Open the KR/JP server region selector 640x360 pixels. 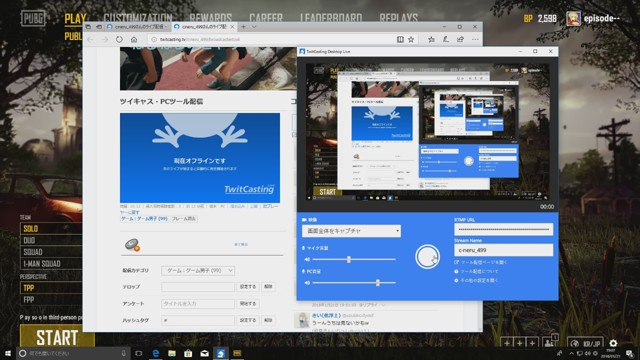coord(586,343)
